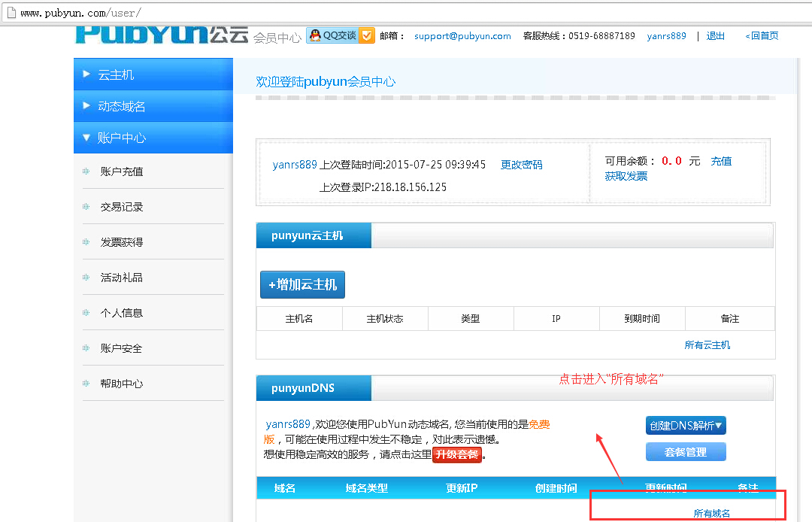Open the 所有云主机 link
Viewport: 812px width, 522px height.
[x=707, y=345]
